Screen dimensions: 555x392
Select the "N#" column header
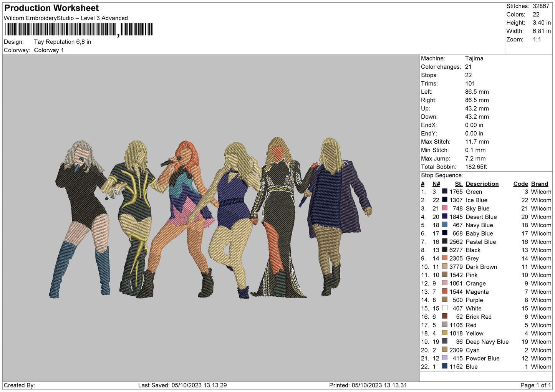click(436, 184)
